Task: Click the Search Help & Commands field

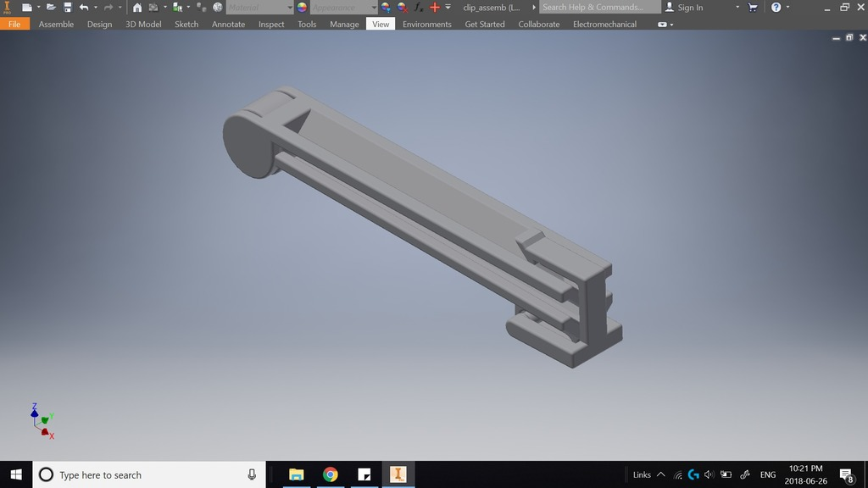Action: coord(599,7)
